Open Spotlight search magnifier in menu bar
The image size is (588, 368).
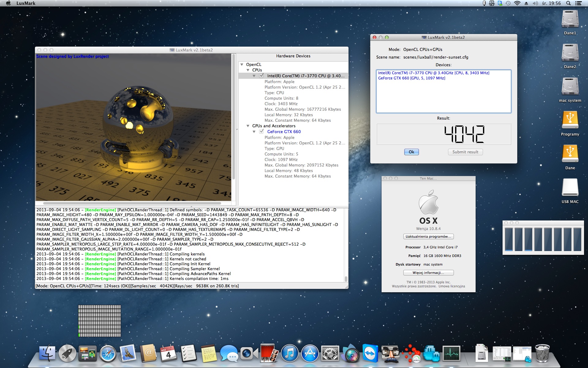click(x=568, y=3)
